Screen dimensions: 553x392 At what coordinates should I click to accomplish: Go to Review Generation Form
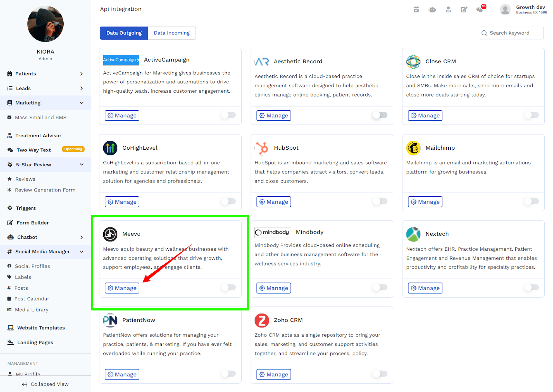(45, 190)
